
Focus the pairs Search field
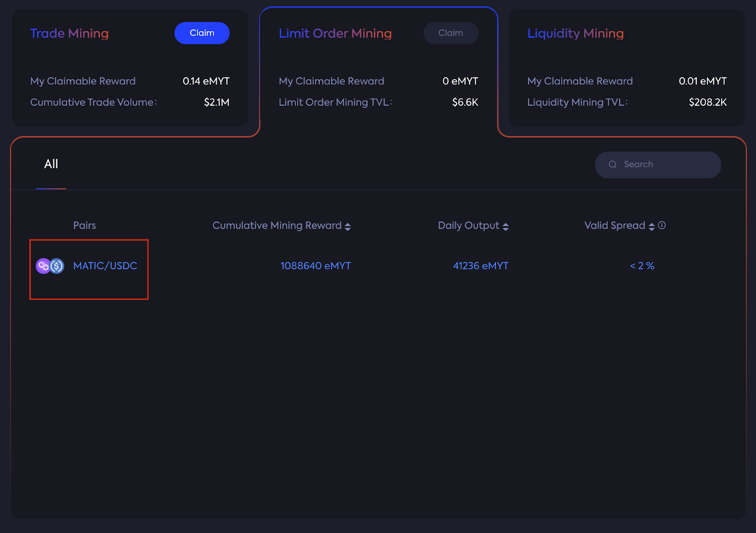coord(658,164)
